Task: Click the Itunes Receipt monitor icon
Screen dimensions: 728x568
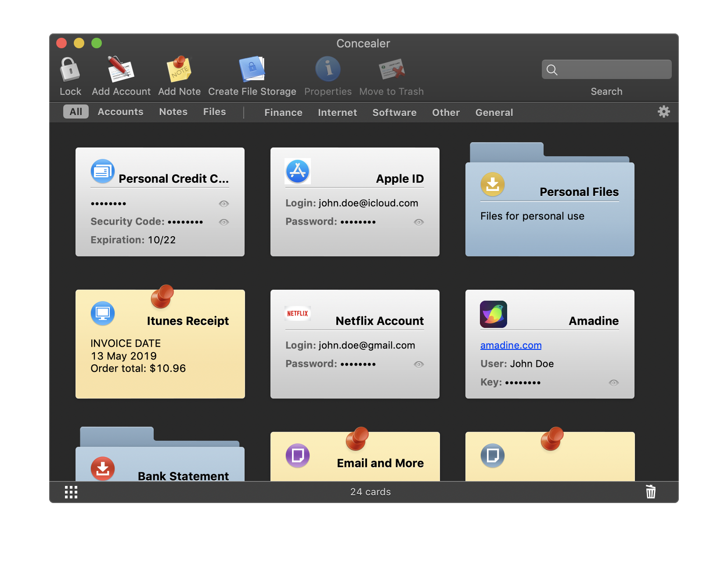Action: [103, 313]
